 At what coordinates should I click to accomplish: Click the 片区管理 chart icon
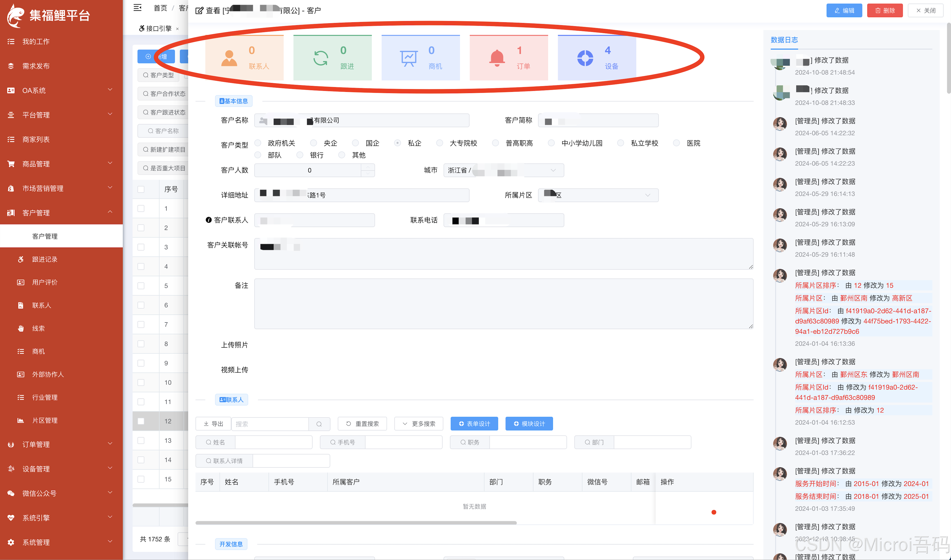(21, 420)
